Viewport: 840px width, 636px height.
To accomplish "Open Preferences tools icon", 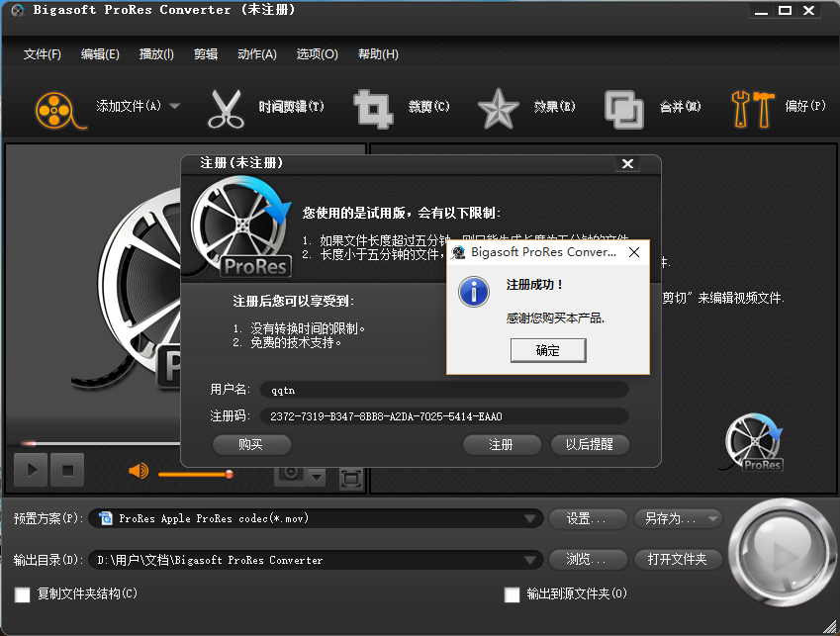I will [x=752, y=108].
